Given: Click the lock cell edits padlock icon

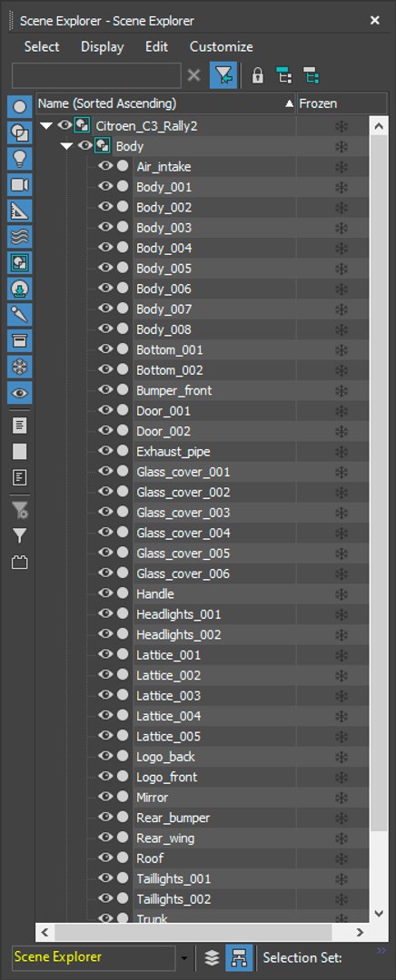Looking at the screenshot, I should tap(257, 76).
